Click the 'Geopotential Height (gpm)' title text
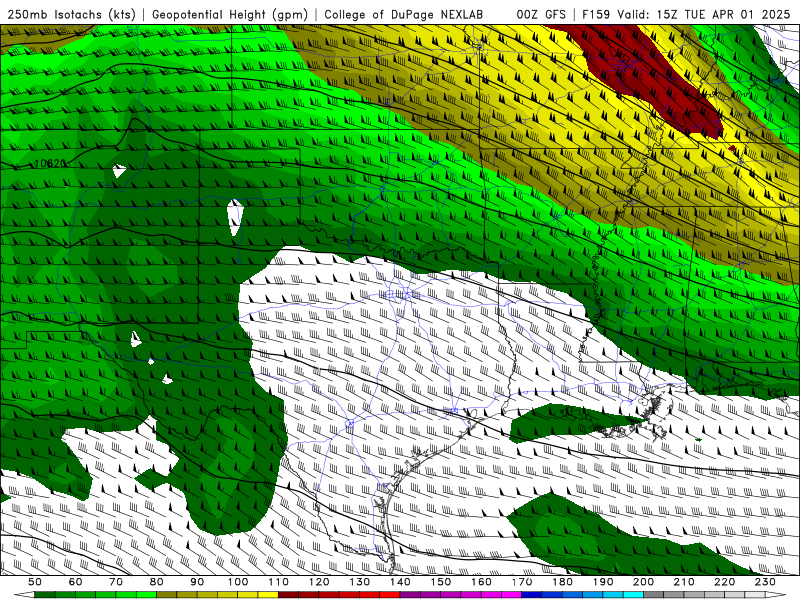This screenshot has height=600, width=800. [230, 14]
